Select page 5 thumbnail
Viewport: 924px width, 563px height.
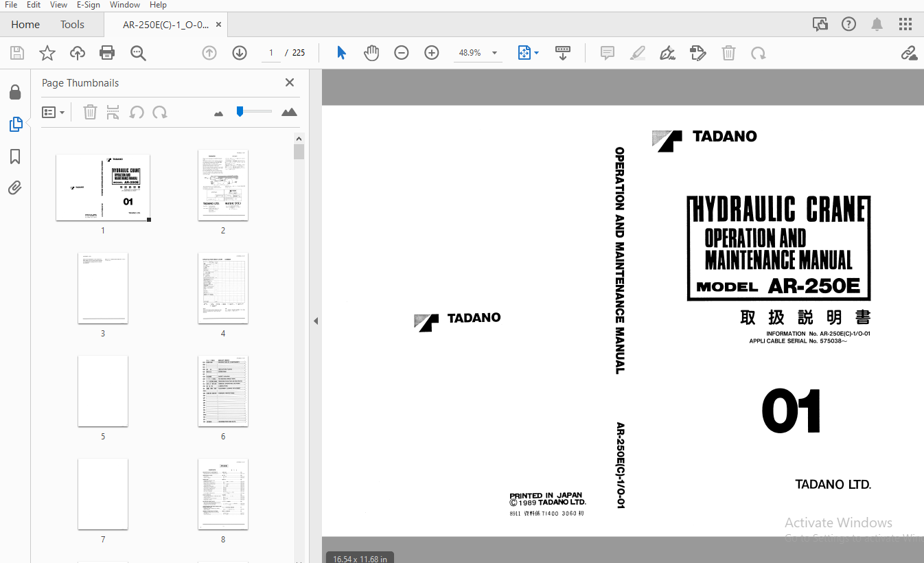tap(103, 391)
